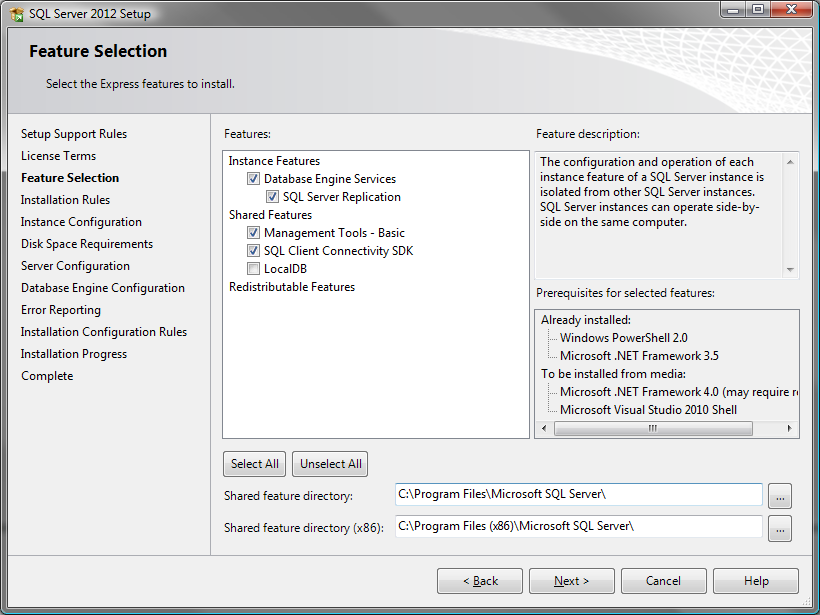Select Installation Configuration Rules step
Viewport: 820px width, 615px height.
coord(104,332)
